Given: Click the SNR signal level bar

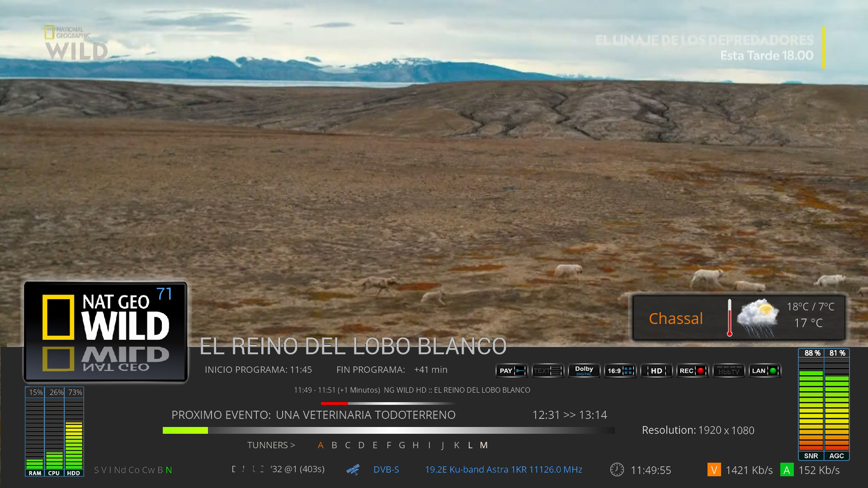Looking at the screenshot, I should (811, 404).
